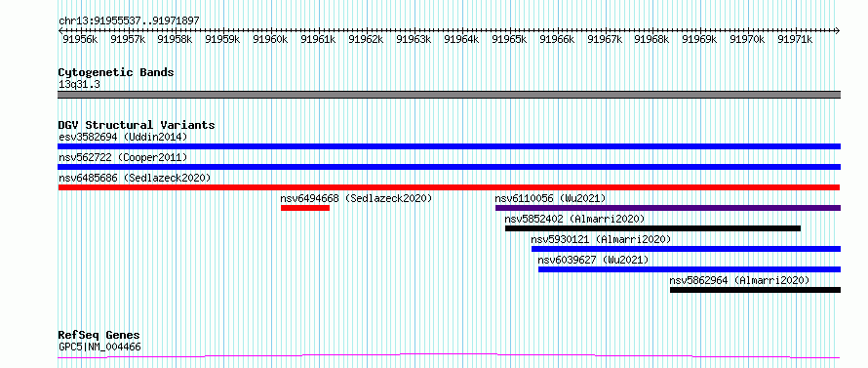Click the 91966k ruler position
The height and width of the screenshot is (368, 868).
[x=557, y=39]
